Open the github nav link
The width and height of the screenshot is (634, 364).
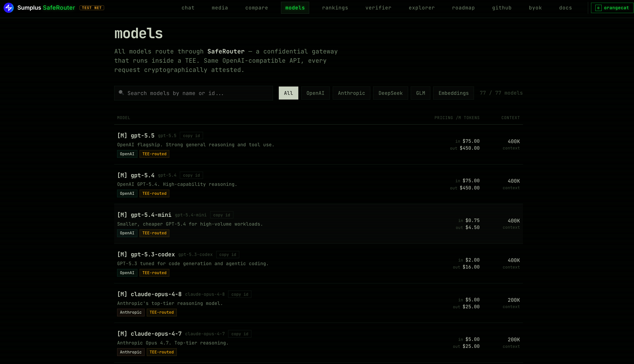(502, 8)
